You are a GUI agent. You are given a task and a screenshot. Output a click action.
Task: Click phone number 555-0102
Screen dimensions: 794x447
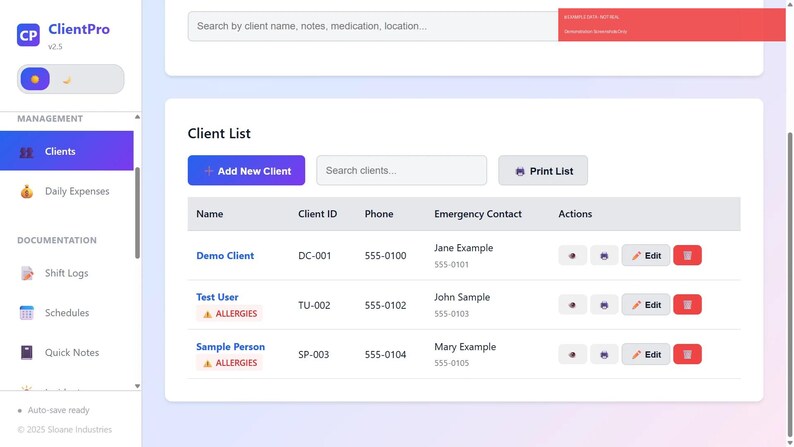tap(385, 305)
